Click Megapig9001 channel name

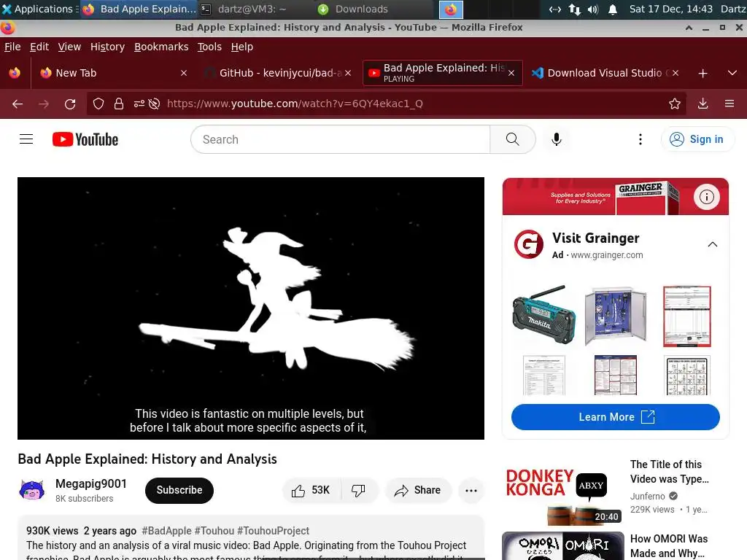point(91,483)
